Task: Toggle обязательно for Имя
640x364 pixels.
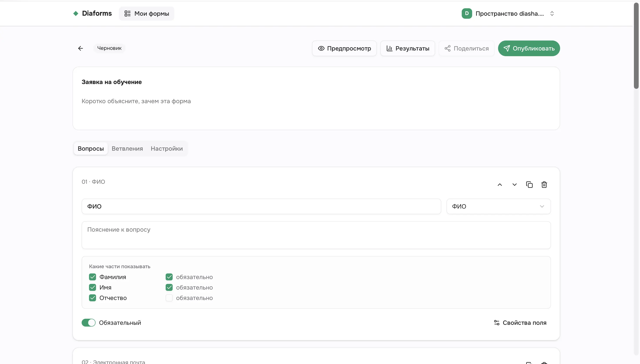Action: click(169, 288)
